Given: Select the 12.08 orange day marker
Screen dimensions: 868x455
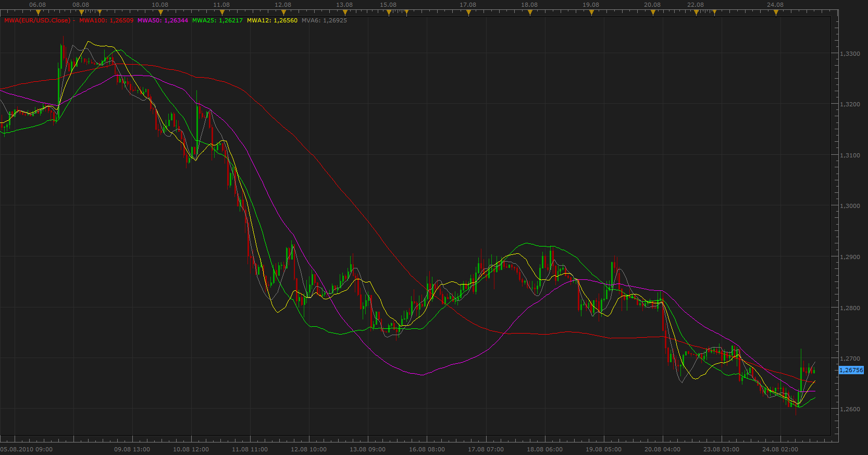Looking at the screenshot, I should click(283, 13).
